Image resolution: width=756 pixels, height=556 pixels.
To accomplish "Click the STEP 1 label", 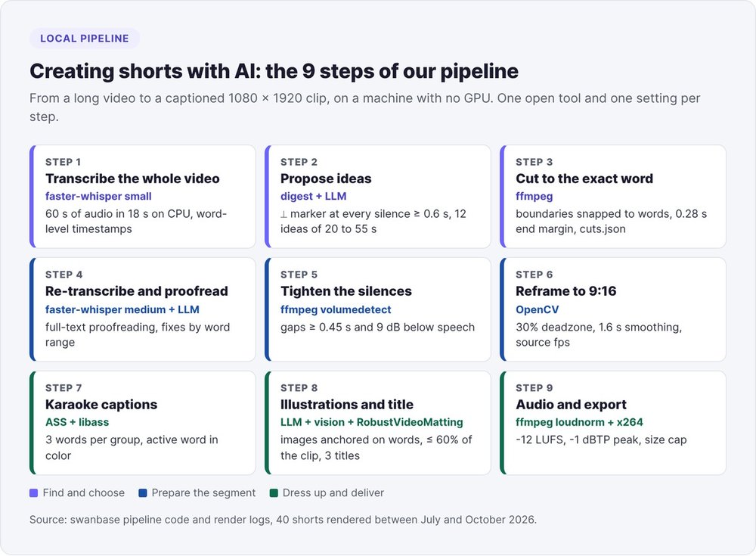I will coord(64,162).
